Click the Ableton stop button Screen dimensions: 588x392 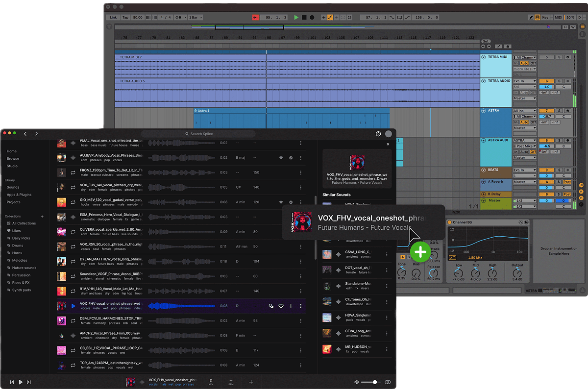coord(304,17)
